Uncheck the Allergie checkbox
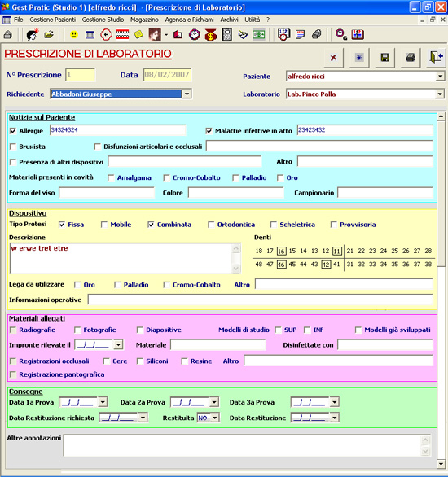 click(x=13, y=131)
